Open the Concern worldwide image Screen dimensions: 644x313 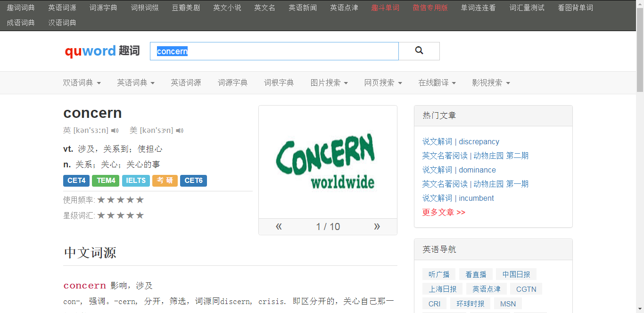tap(328, 162)
